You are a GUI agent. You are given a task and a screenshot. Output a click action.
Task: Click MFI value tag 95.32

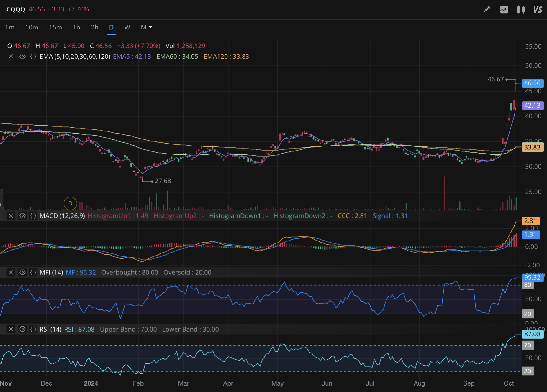coord(533,277)
